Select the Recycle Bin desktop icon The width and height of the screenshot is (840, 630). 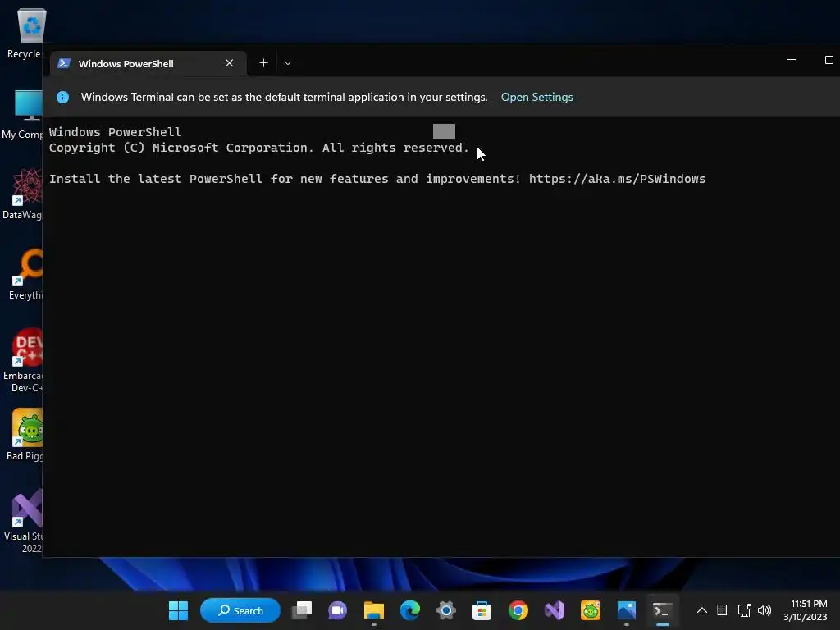[x=25, y=34]
